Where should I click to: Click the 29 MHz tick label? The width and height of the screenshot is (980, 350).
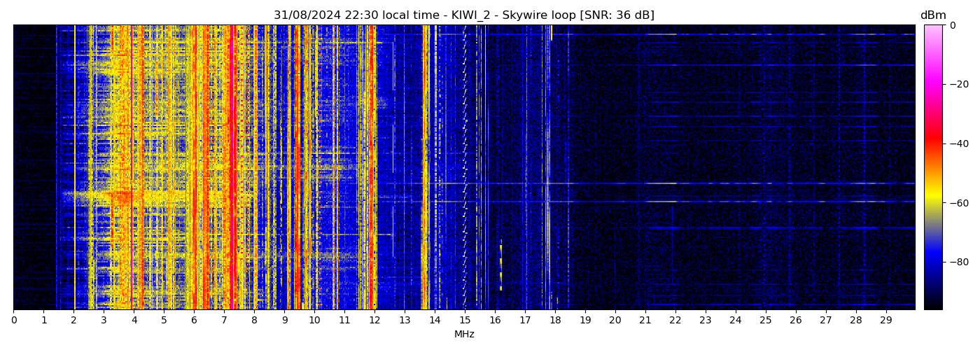point(885,321)
